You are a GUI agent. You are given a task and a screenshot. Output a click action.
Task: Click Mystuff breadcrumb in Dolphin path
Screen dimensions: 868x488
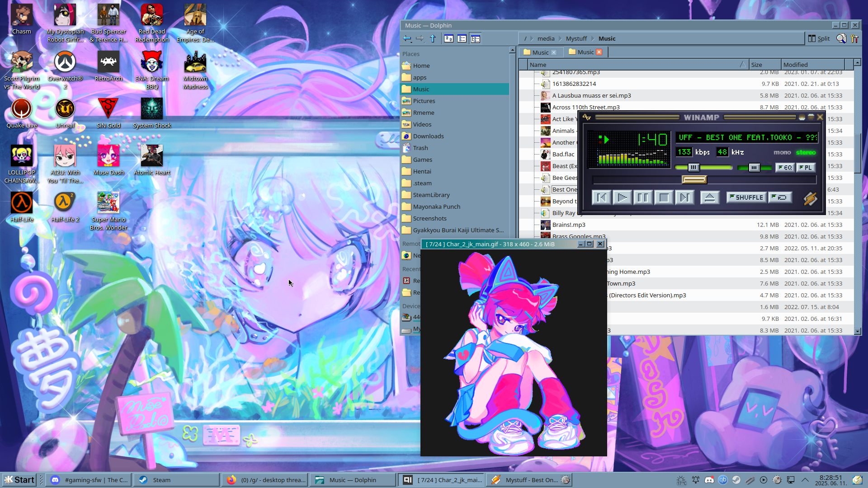pyautogui.click(x=576, y=39)
